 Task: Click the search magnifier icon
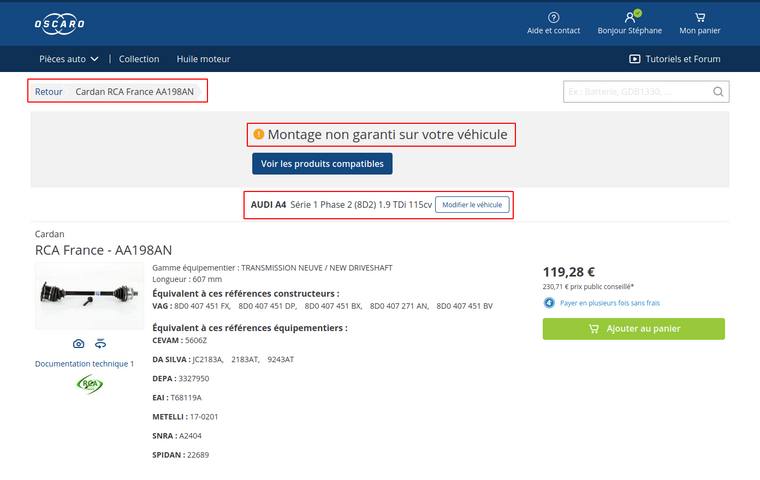718,92
